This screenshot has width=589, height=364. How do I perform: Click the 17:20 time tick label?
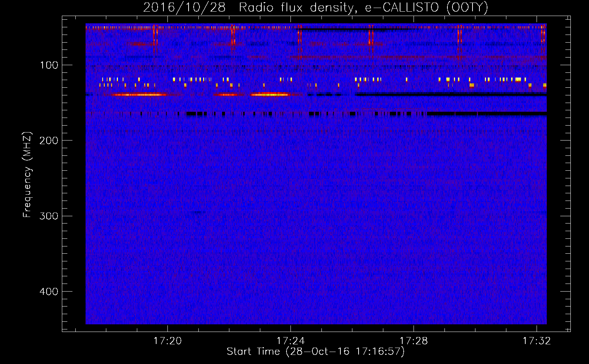point(167,341)
